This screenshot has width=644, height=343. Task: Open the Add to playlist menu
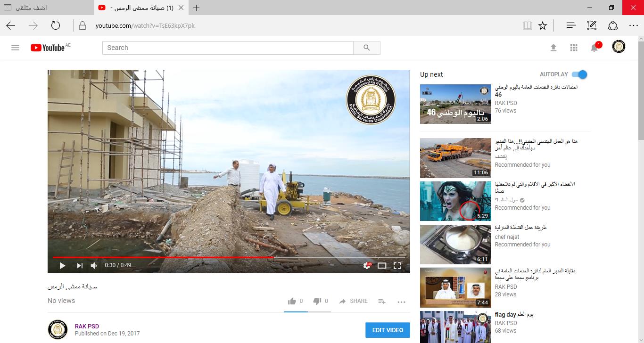coord(382,302)
